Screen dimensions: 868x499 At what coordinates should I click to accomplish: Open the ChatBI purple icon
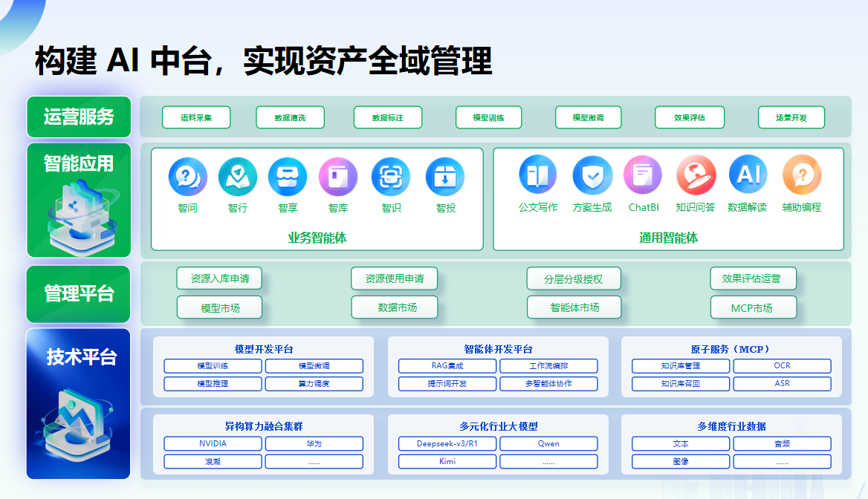point(643,175)
